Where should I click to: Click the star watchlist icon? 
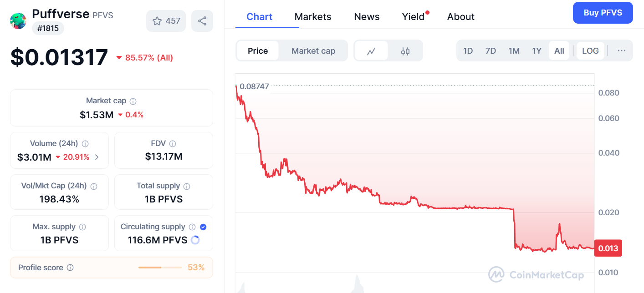click(x=157, y=21)
